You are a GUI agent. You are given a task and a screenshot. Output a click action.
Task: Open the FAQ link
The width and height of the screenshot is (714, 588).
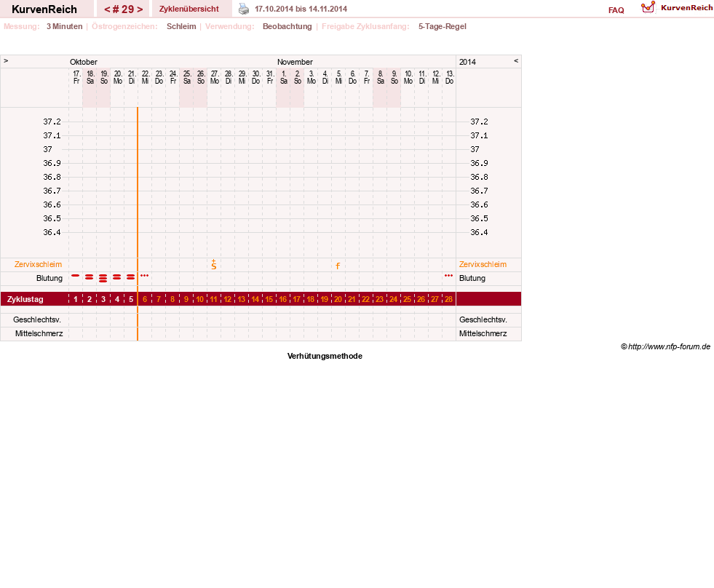point(616,10)
